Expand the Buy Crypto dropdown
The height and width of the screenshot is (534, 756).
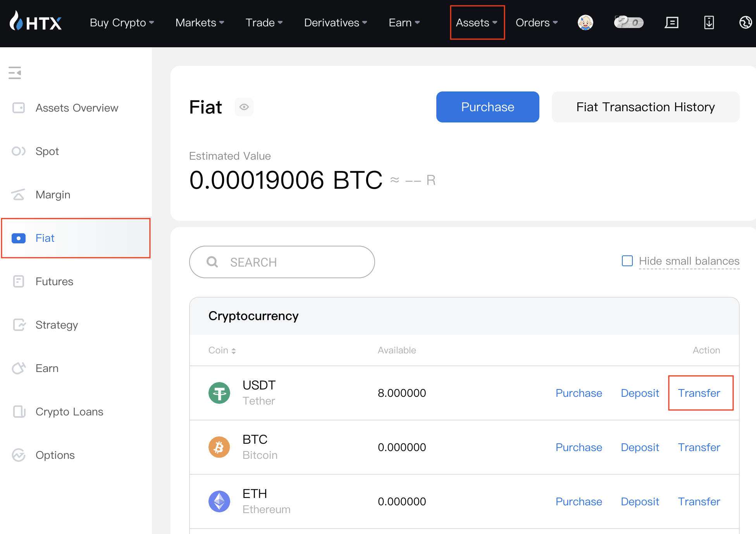point(122,22)
